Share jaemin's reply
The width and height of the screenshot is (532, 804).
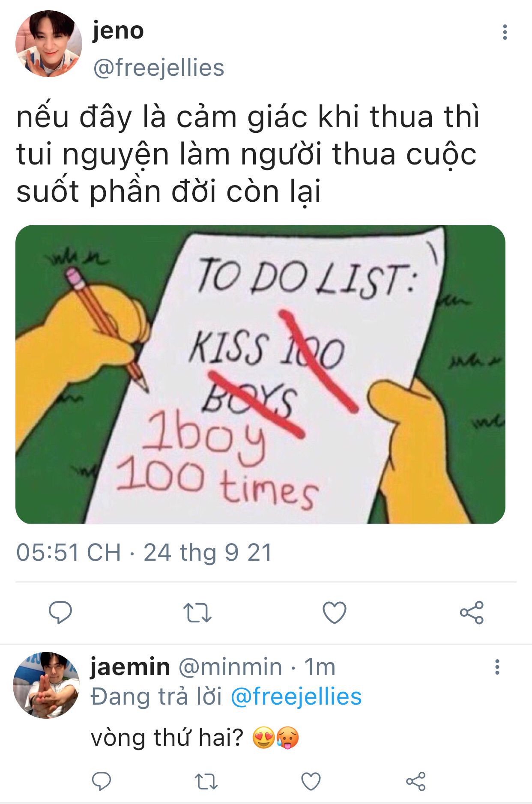[415, 781]
